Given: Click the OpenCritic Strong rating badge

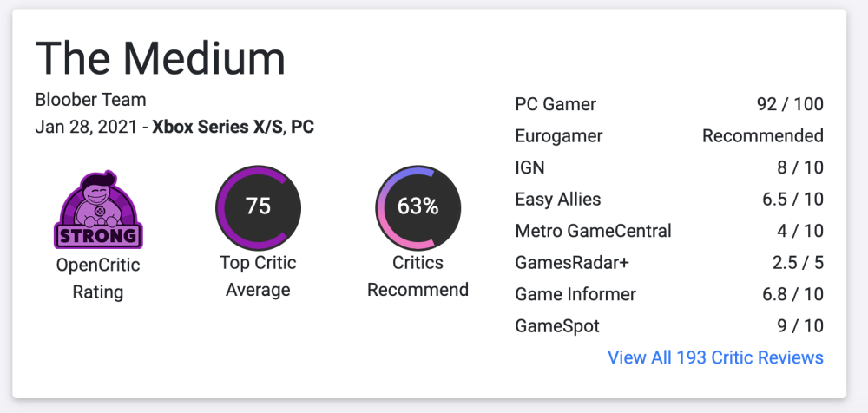Looking at the screenshot, I should coord(98,211).
